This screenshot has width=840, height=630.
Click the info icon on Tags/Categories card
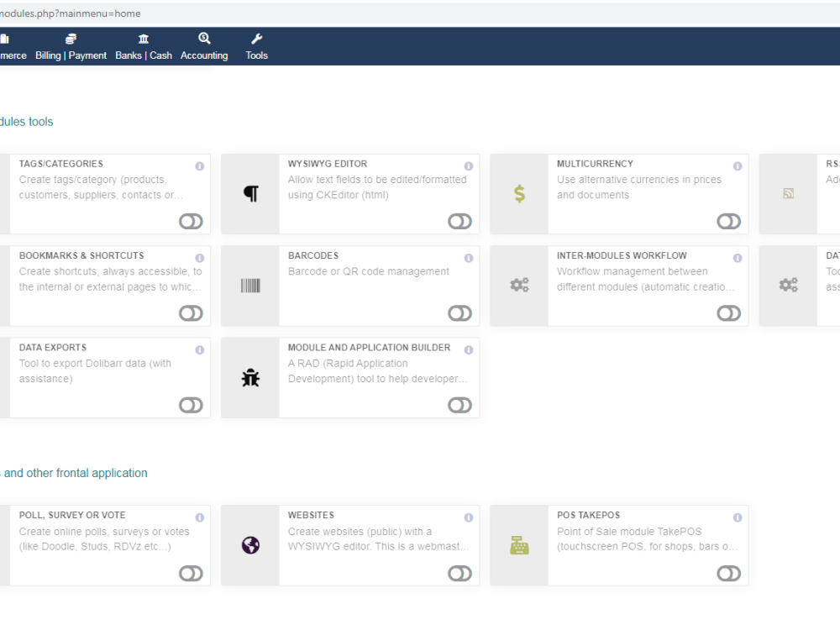(x=199, y=165)
